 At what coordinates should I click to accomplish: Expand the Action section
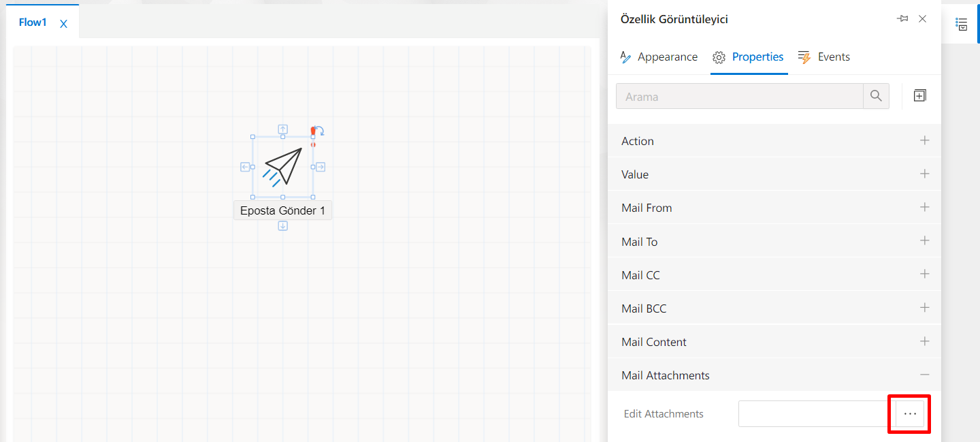pyautogui.click(x=924, y=141)
